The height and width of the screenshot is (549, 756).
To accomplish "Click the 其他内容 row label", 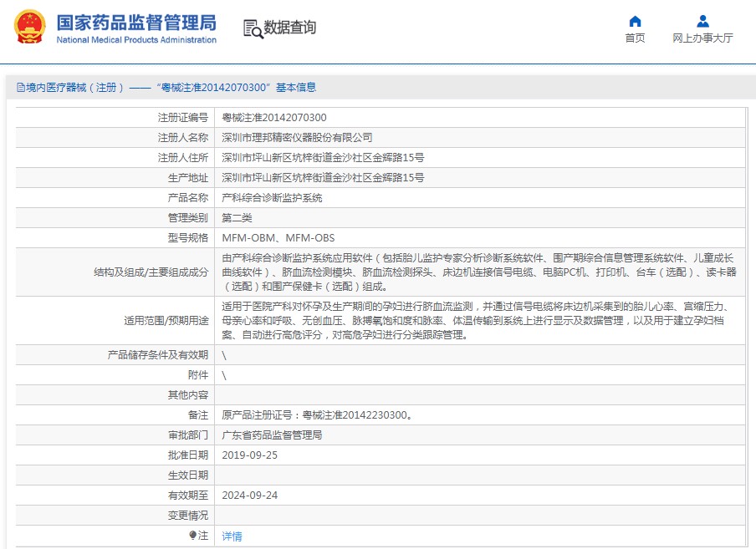I will 188,395.
